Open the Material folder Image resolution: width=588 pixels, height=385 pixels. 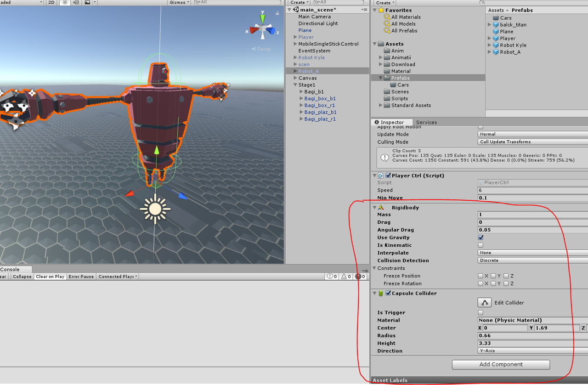(x=401, y=71)
